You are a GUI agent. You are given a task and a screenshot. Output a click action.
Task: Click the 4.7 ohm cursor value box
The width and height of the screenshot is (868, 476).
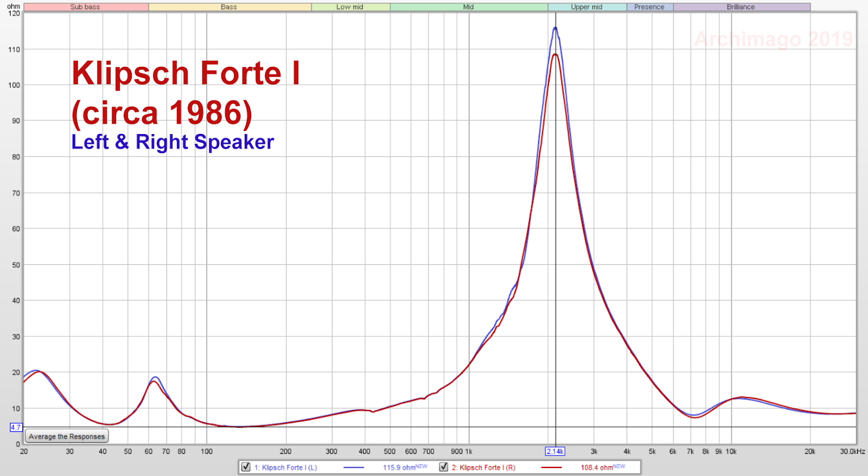point(16,427)
